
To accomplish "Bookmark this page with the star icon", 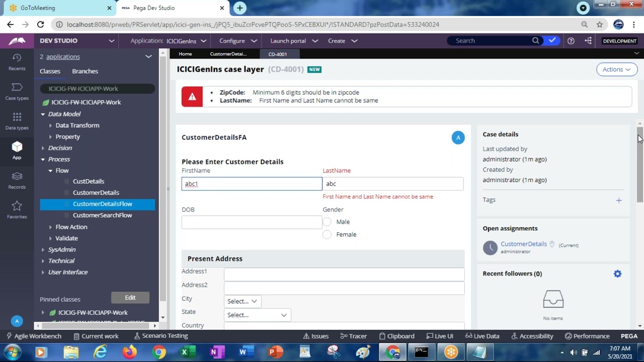I will (x=599, y=24).
